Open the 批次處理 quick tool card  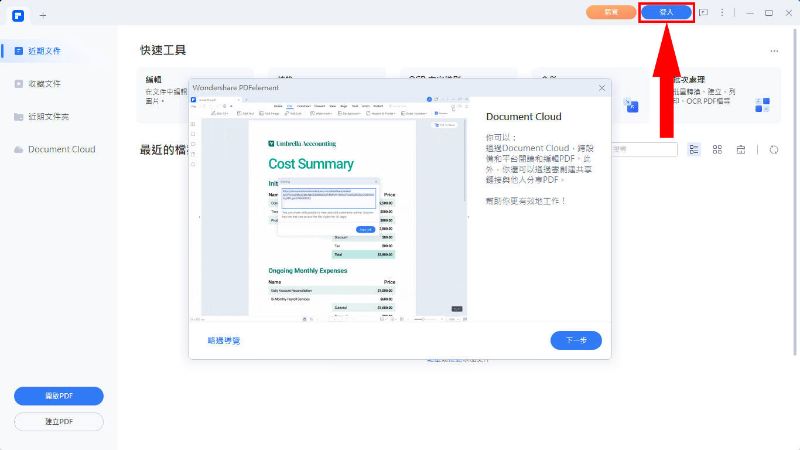pyautogui.click(x=721, y=95)
